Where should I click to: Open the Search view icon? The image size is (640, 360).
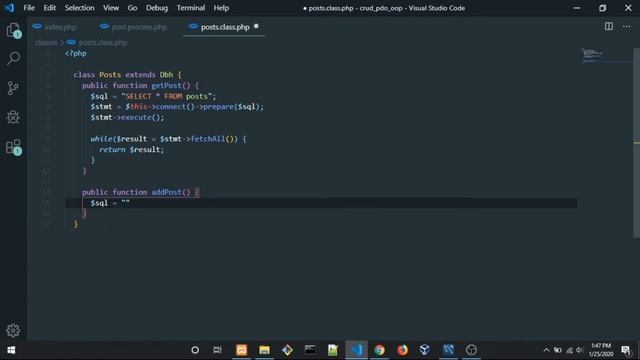(13, 58)
